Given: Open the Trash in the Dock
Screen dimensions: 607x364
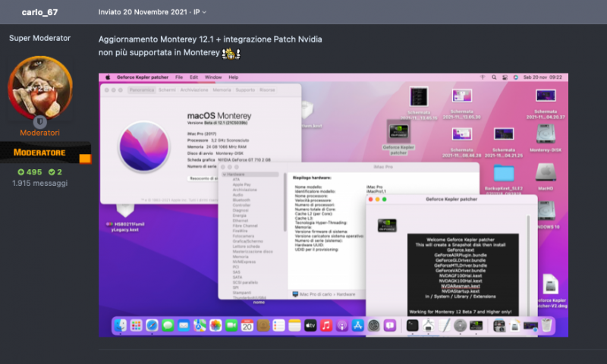Looking at the screenshot, I should [x=546, y=326].
